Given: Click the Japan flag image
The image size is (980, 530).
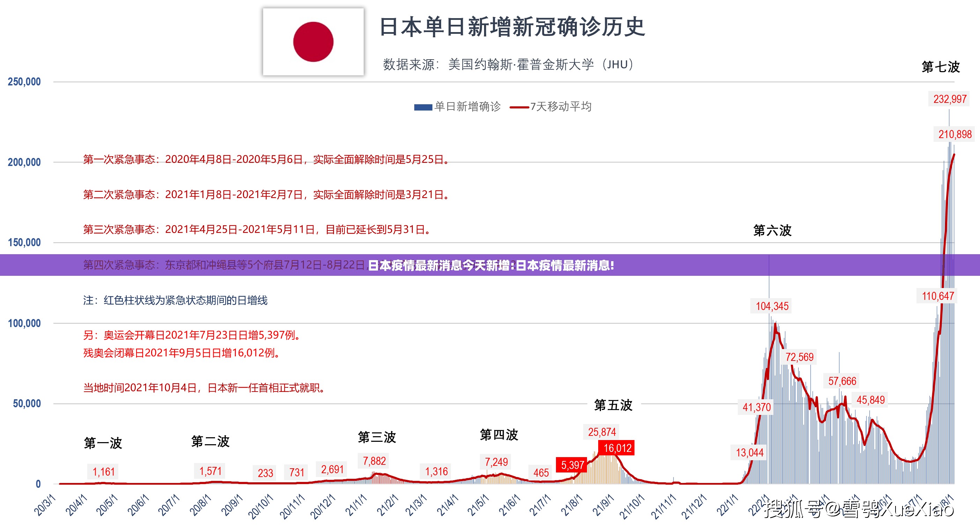Looking at the screenshot, I should (313, 42).
